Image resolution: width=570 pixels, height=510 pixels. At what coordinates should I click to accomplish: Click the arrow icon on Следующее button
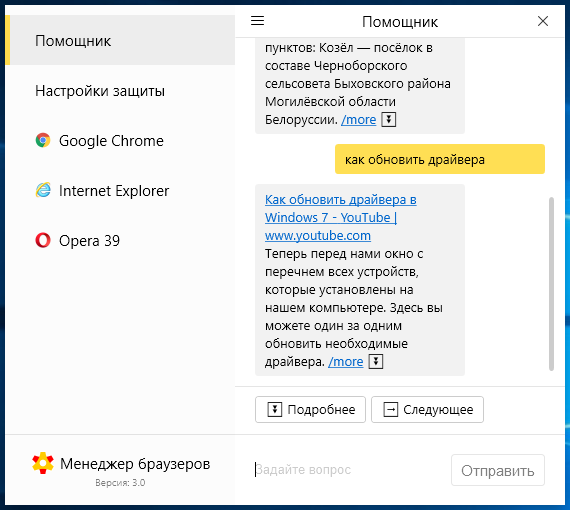point(391,410)
